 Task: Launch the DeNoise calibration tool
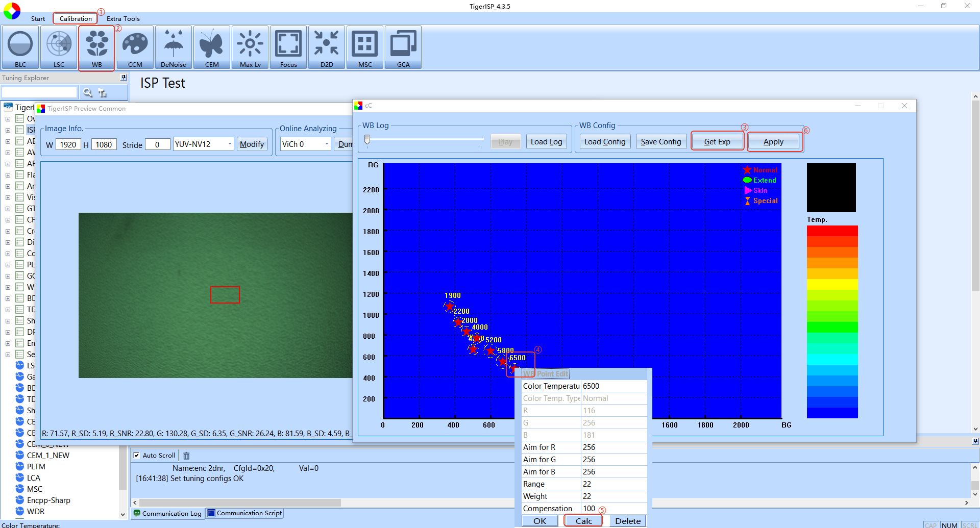tap(174, 47)
